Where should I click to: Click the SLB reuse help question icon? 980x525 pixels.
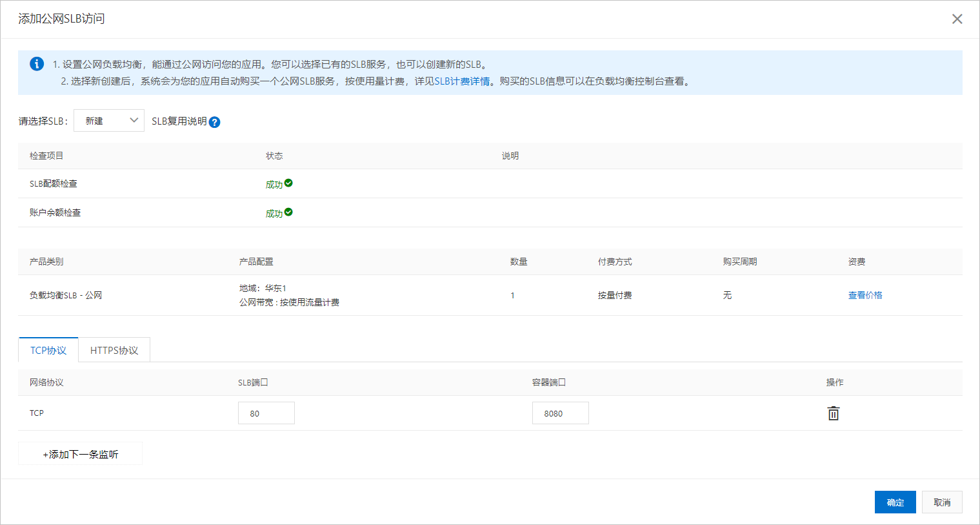tap(215, 122)
